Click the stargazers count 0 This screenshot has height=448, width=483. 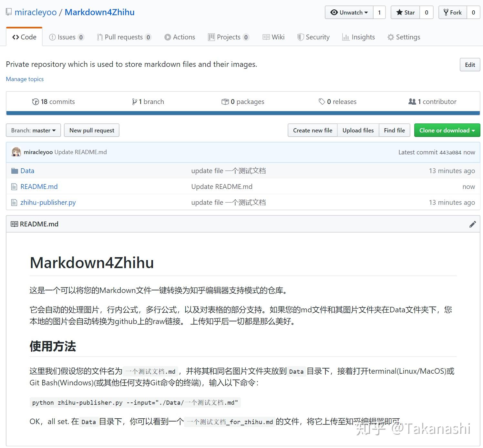click(x=426, y=13)
